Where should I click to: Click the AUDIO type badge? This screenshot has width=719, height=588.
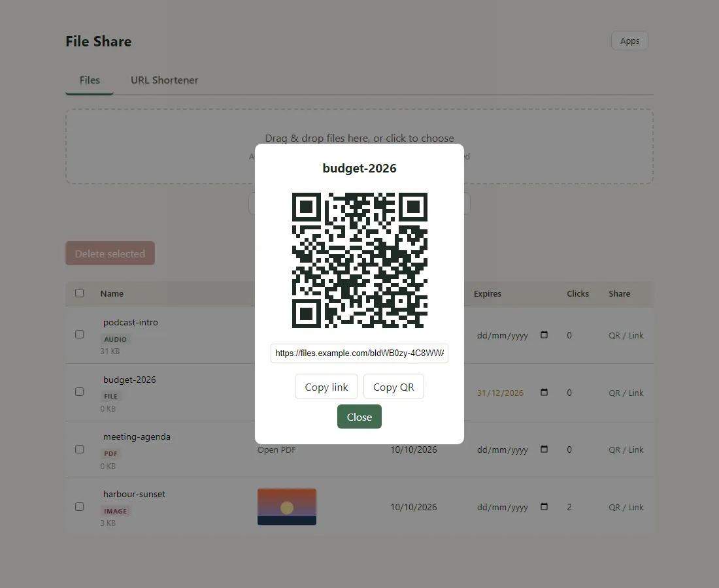pos(115,339)
